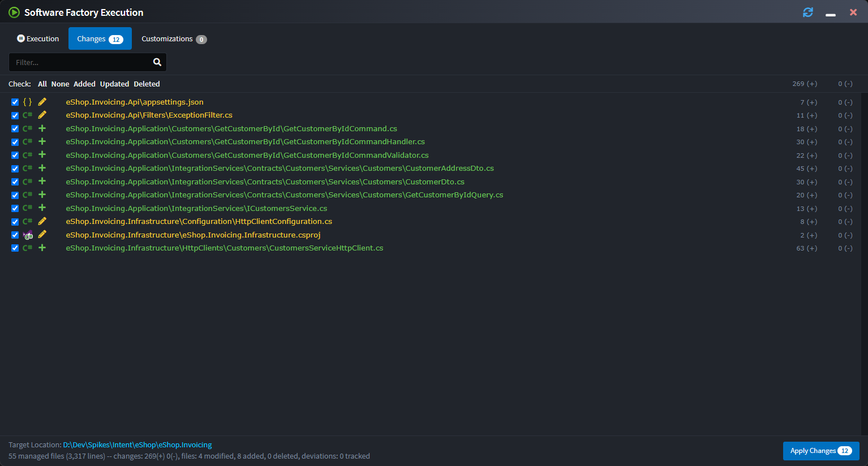
Task: Click the refresh icon in title bar
Action: coord(808,12)
